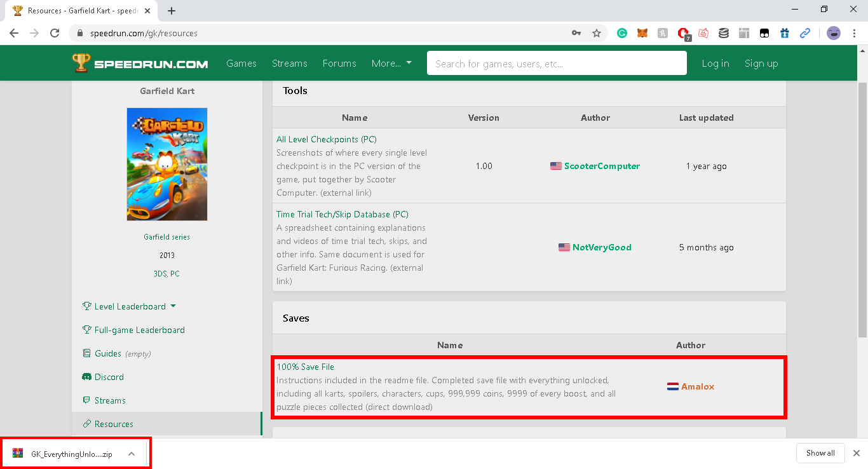Click the PC platform link
Screen dimensions: 868x469
pyautogui.click(x=175, y=274)
